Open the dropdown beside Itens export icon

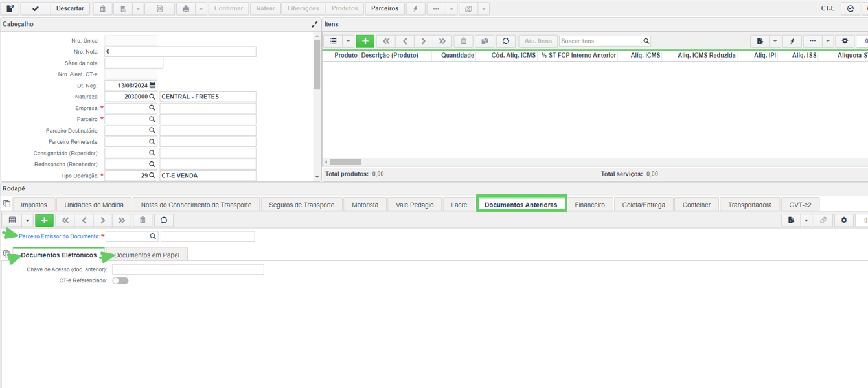[x=775, y=41]
